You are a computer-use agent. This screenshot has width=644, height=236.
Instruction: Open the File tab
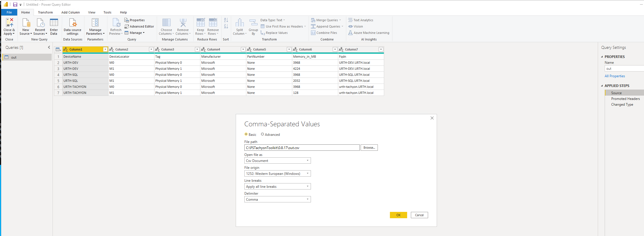(9, 12)
